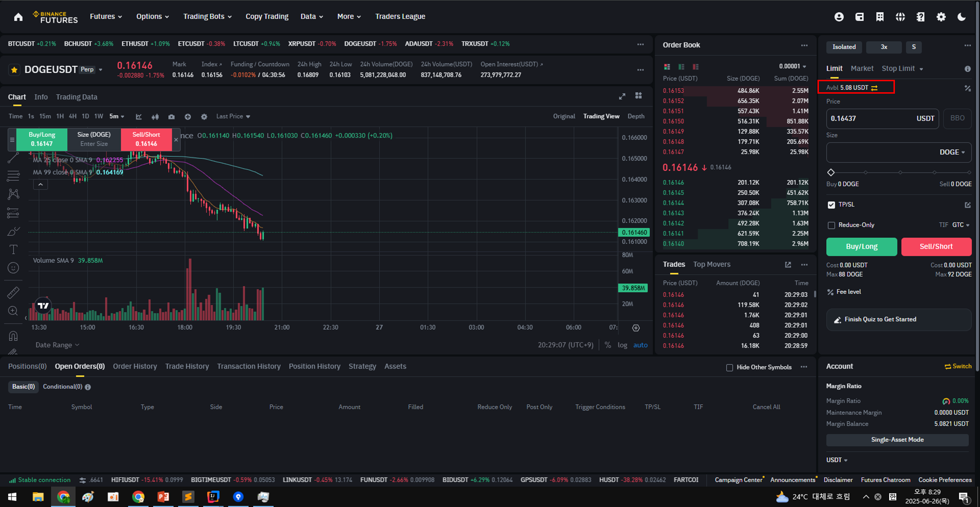The image size is (980, 507).
Task: Switch to Original chart view
Action: click(564, 116)
